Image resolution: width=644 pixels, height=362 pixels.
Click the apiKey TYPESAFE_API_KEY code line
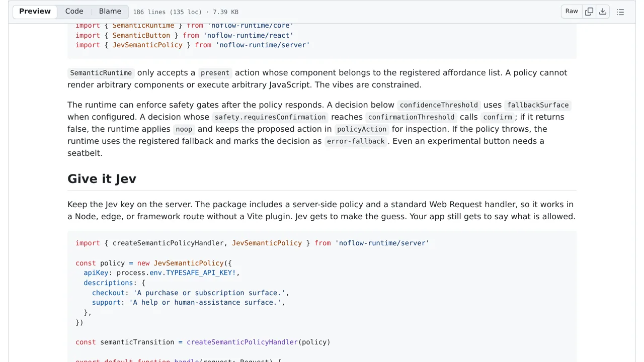162,273
